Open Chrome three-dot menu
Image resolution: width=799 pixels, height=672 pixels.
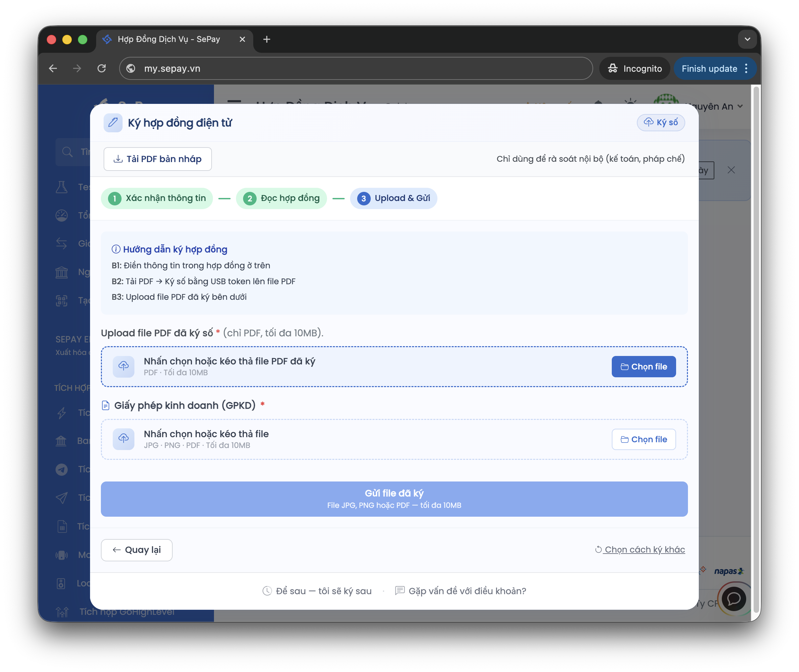point(746,68)
